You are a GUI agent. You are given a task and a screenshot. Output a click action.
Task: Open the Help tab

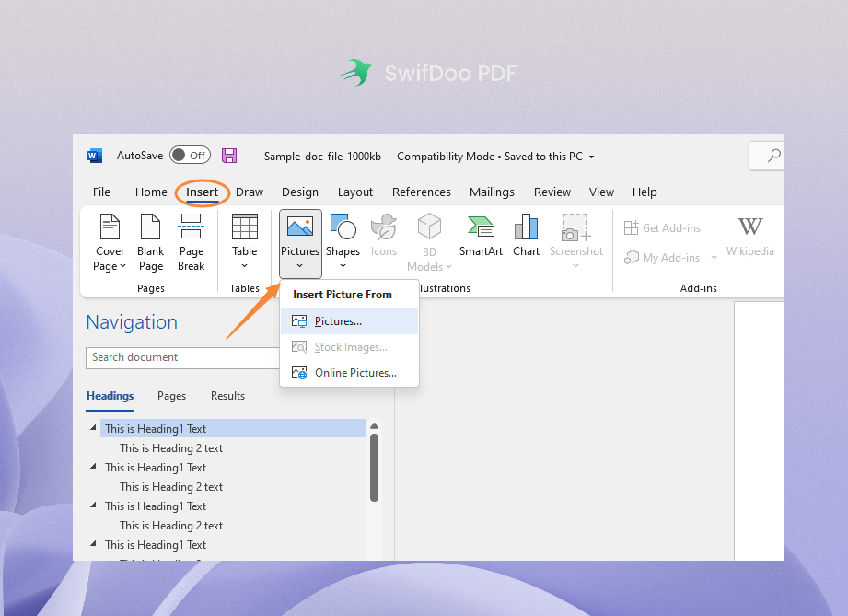(645, 192)
